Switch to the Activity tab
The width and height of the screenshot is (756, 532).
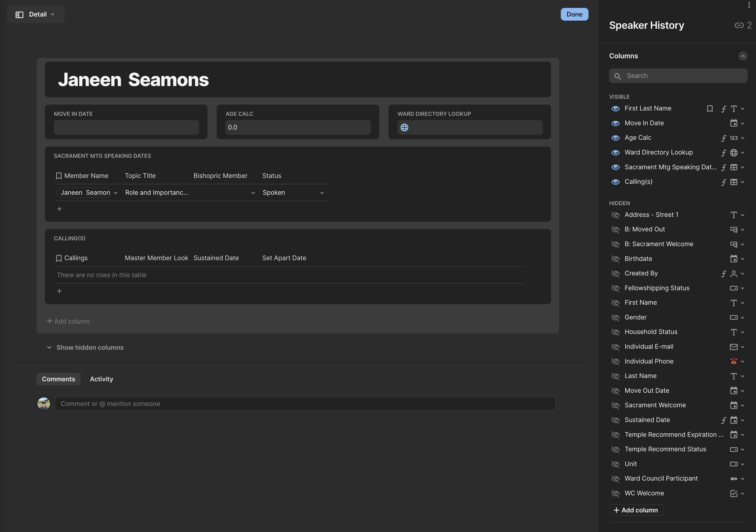tap(101, 379)
